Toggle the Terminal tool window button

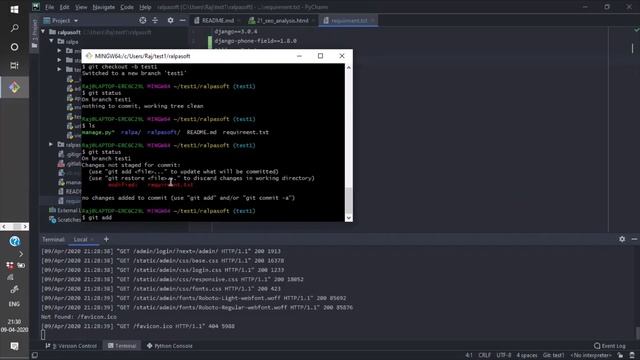pos(122,346)
